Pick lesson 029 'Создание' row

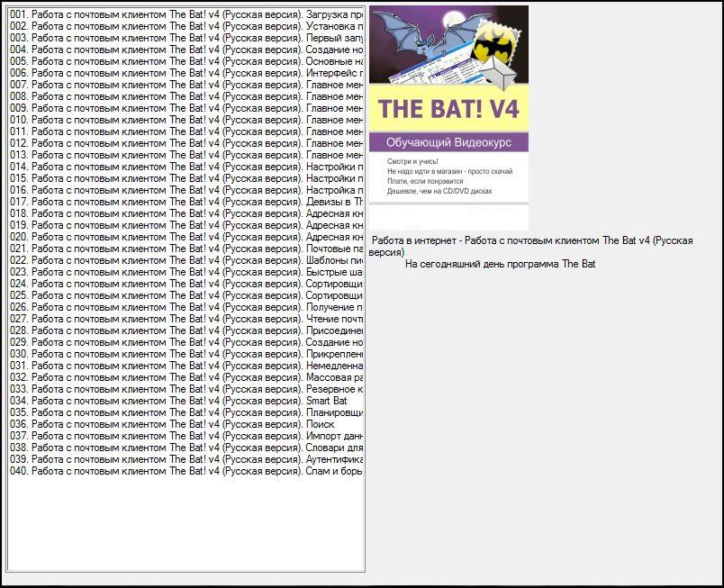(x=186, y=342)
